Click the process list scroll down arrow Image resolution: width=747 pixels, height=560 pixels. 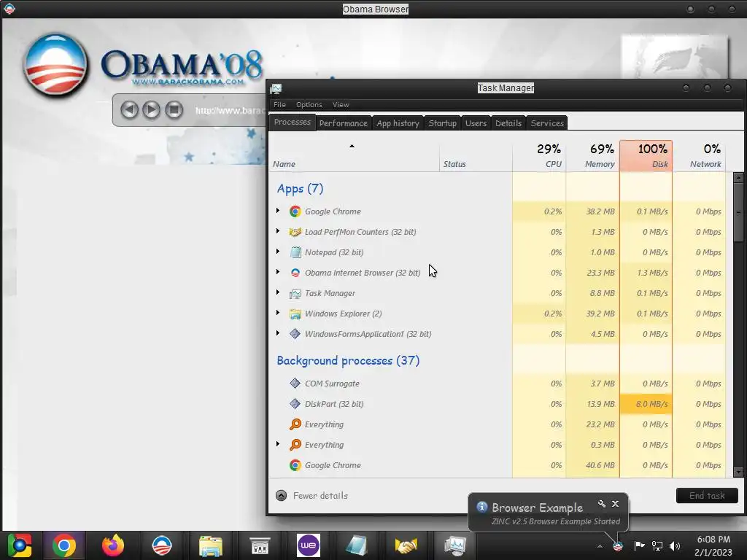(x=738, y=472)
